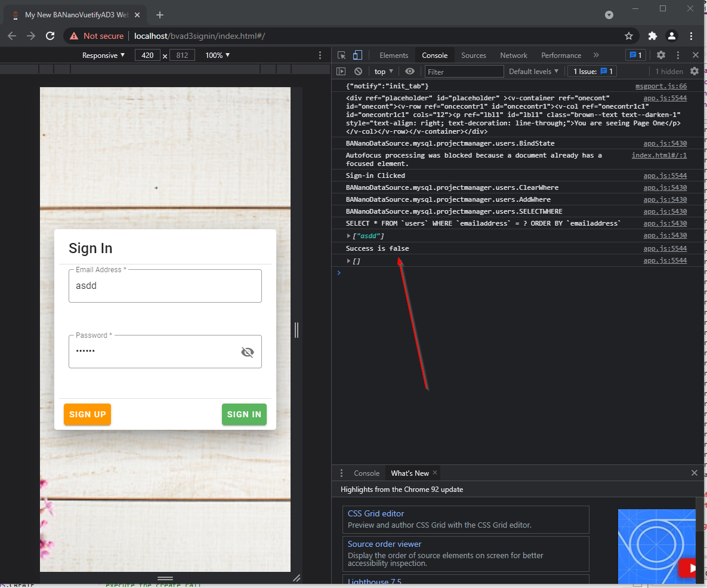Select the What's New drawer tab

[x=409, y=473]
